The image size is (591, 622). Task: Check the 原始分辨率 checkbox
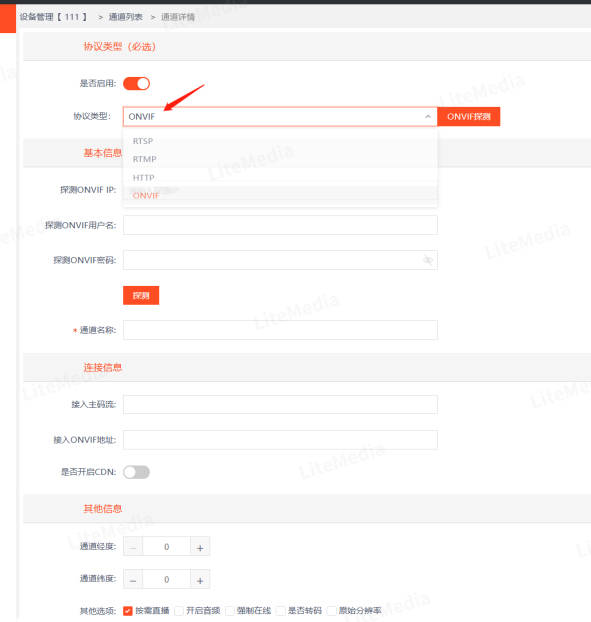[x=331, y=610]
